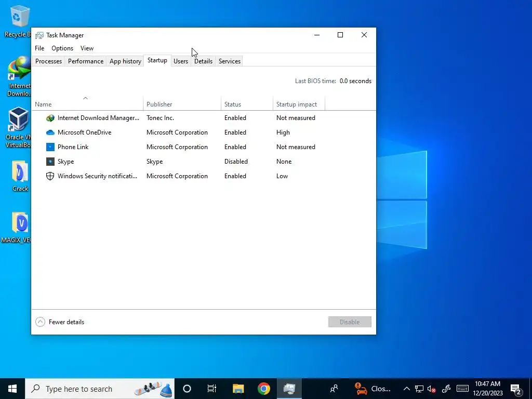Screen dimensions: 532x399
Task: Click the Windows Security shield icon
Action: click(50, 176)
